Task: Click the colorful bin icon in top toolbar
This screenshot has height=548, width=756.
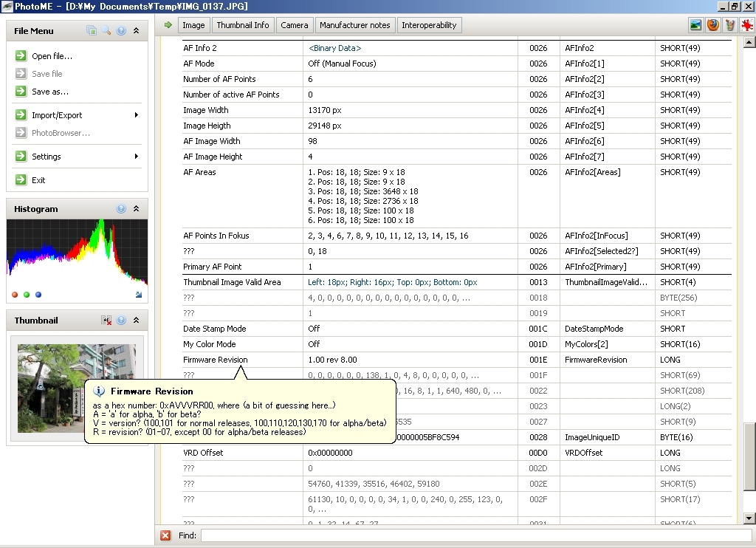Action: click(x=730, y=24)
